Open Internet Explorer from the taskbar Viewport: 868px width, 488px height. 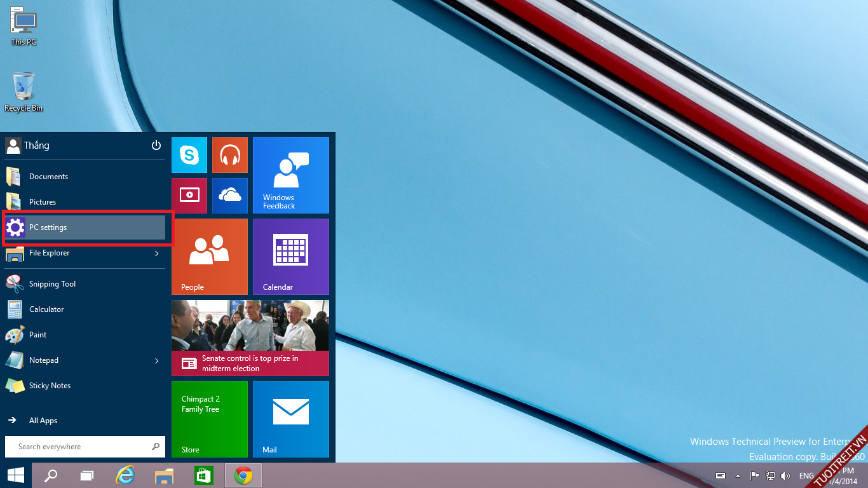(x=125, y=475)
